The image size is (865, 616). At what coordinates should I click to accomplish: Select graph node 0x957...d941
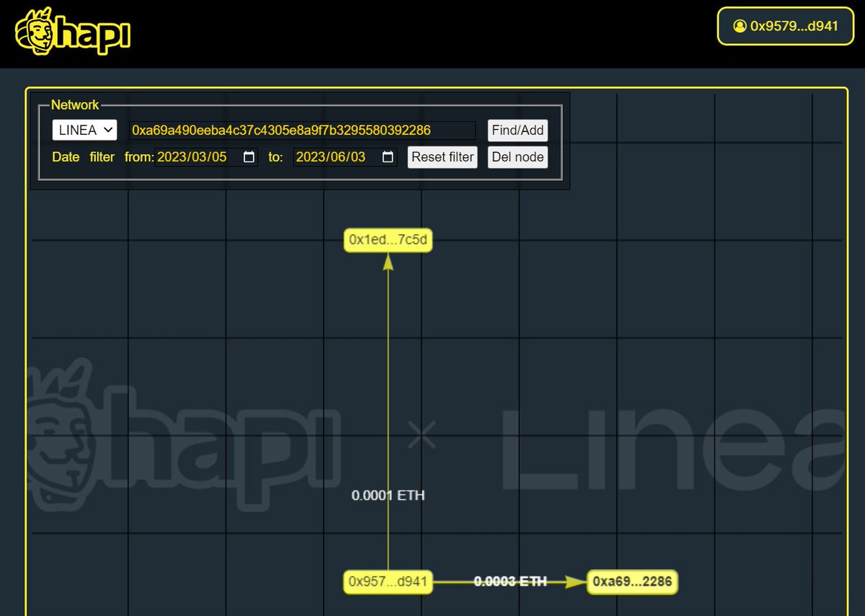388,581
